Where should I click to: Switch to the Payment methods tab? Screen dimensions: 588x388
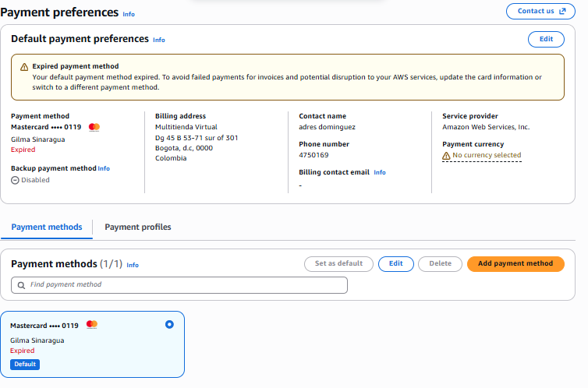coord(47,227)
